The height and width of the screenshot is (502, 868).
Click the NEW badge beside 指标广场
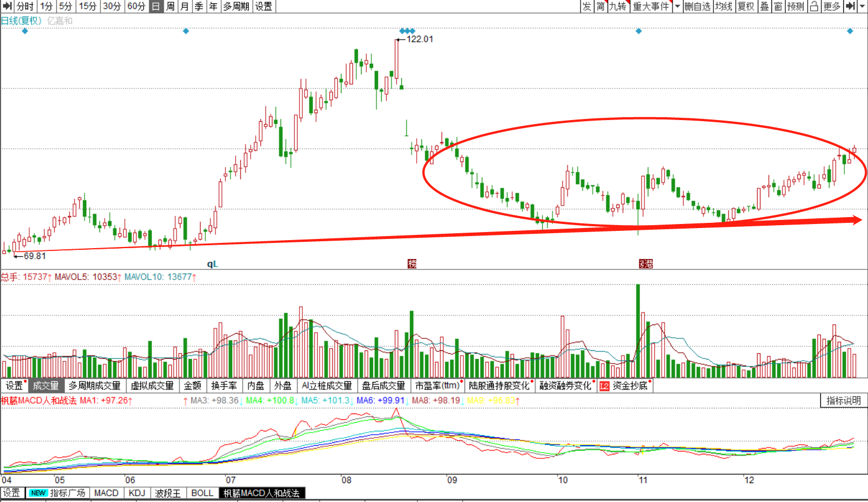coord(39,493)
